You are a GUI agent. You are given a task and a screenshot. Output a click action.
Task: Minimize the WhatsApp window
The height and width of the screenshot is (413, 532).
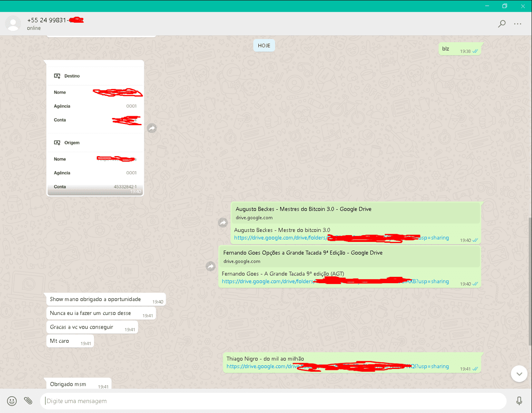pyautogui.click(x=487, y=6)
